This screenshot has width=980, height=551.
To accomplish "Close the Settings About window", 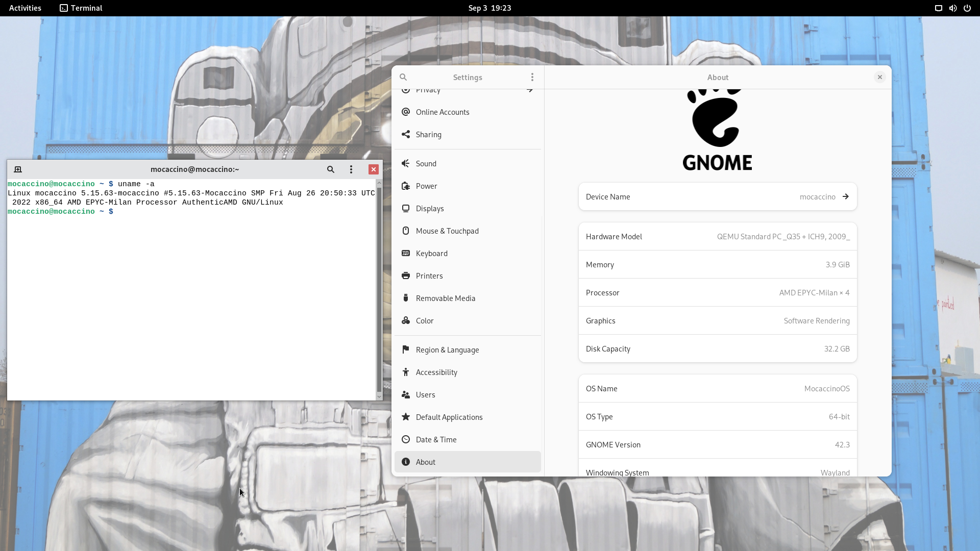I will tap(879, 77).
